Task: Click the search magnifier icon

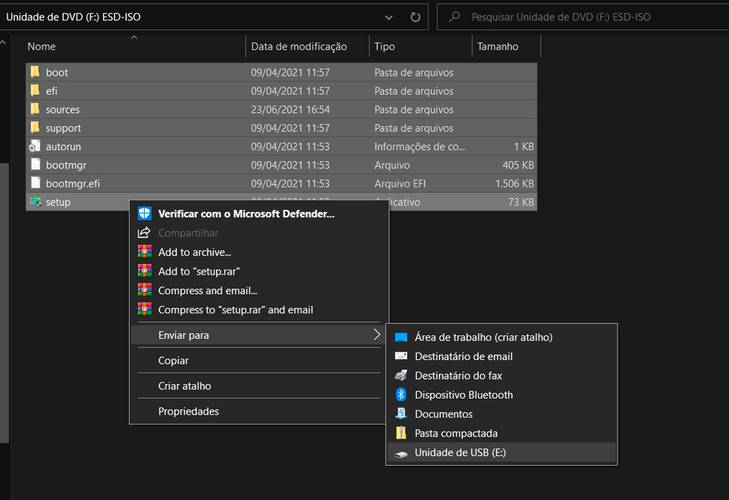Action: coord(455,17)
